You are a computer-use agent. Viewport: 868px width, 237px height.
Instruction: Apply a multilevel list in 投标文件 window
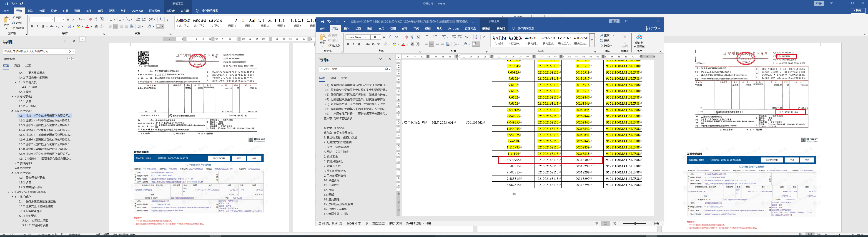tap(128, 19)
